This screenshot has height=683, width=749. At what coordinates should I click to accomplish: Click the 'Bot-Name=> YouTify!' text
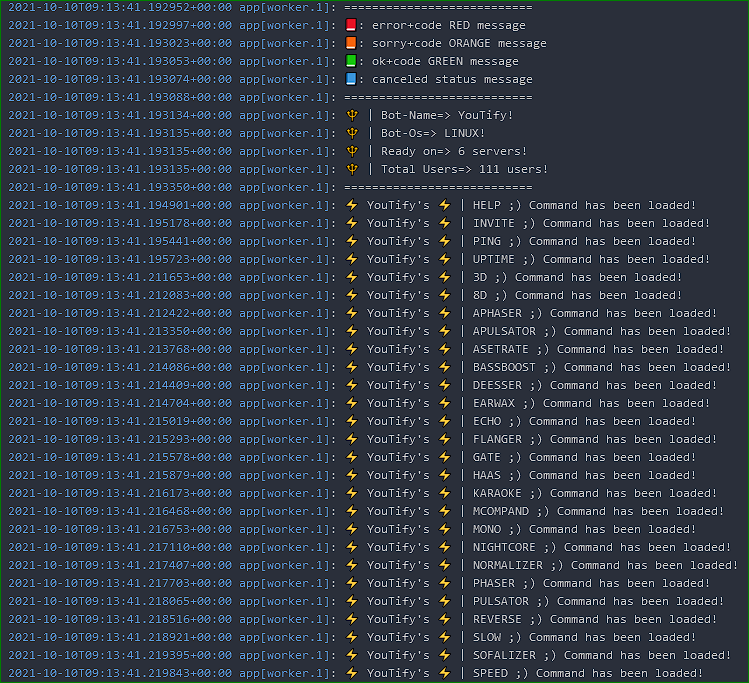(447, 115)
